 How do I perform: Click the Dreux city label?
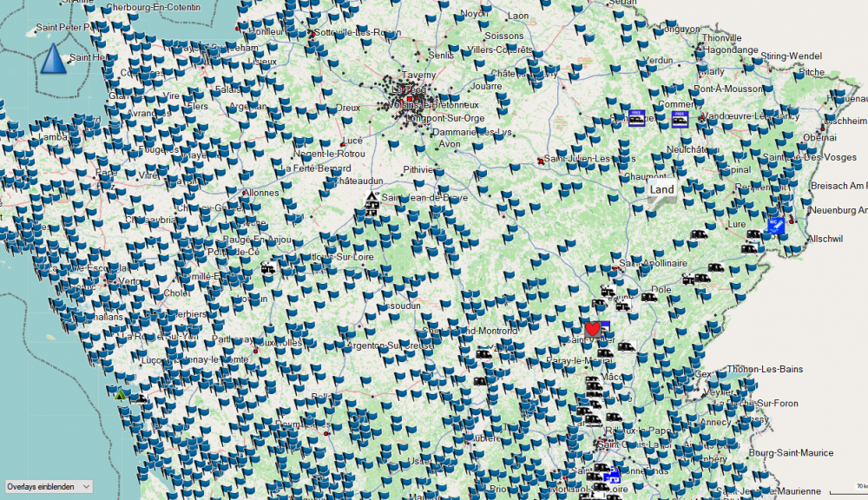(x=347, y=108)
